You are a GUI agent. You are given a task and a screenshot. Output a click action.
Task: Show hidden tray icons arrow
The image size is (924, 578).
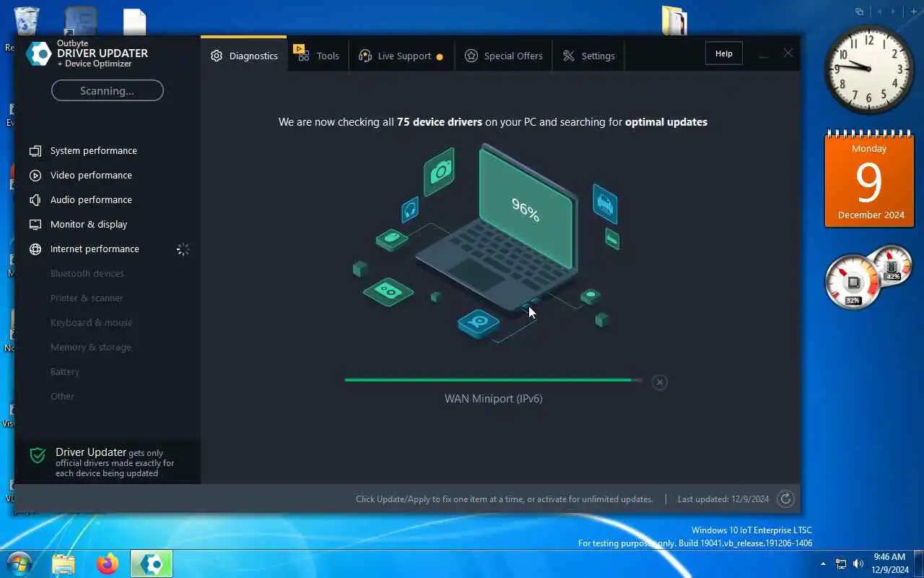click(x=823, y=564)
